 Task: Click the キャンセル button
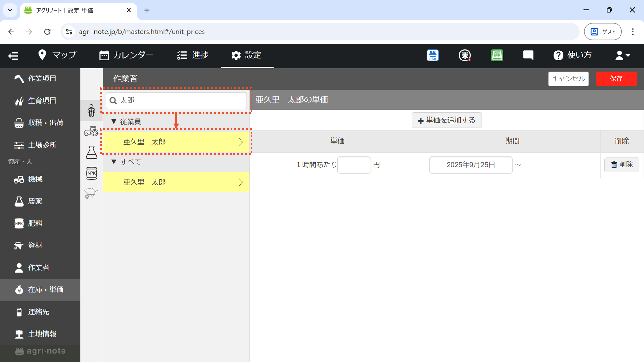(568, 79)
